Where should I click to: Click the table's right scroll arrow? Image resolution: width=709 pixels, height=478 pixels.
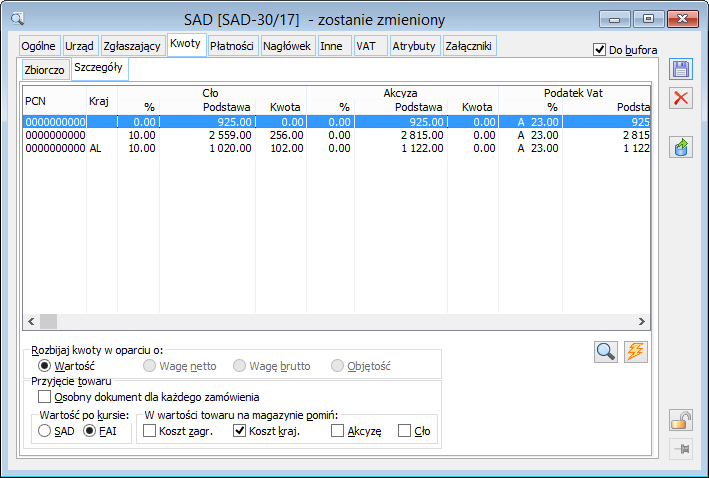(x=642, y=321)
